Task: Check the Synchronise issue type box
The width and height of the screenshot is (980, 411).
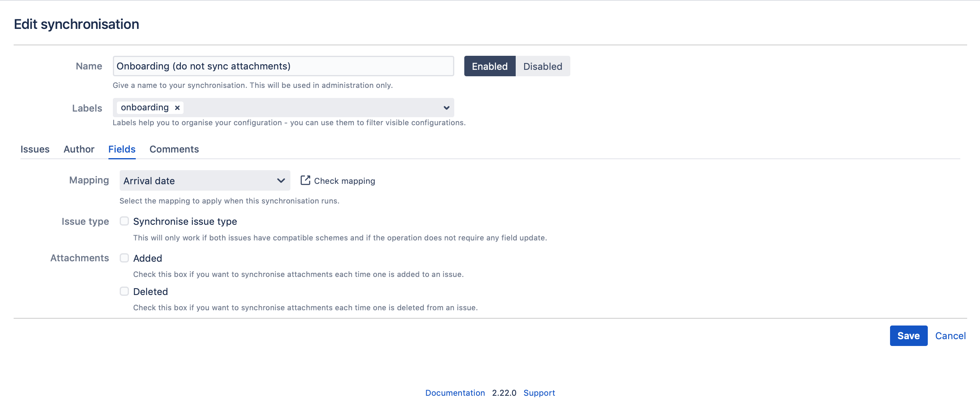Action: 124,220
